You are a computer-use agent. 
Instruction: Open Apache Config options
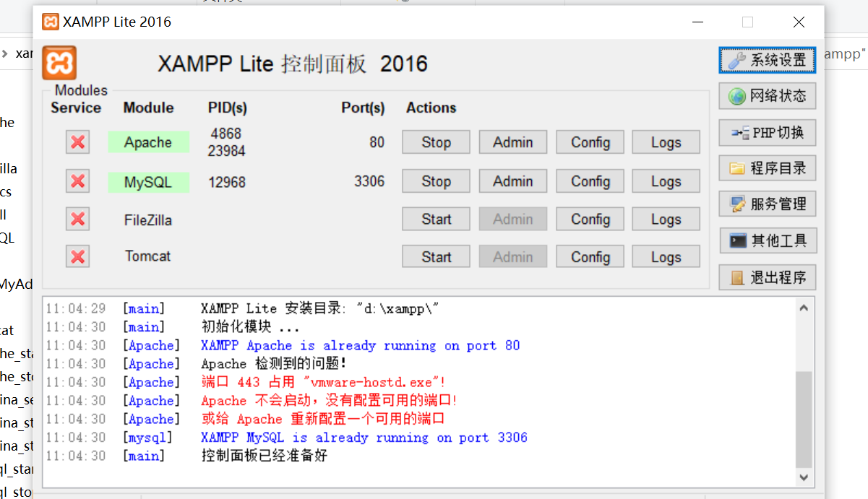(590, 142)
